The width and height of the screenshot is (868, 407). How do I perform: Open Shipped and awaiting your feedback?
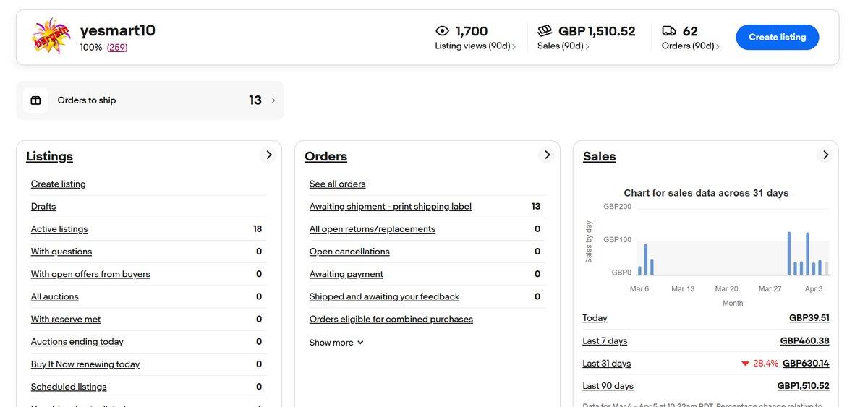[x=385, y=296]
